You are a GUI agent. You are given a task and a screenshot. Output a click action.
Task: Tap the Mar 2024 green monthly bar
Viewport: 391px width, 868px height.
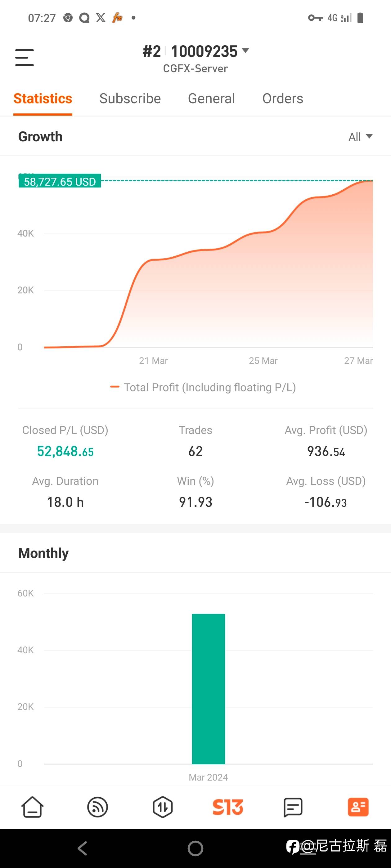(208, 689)
